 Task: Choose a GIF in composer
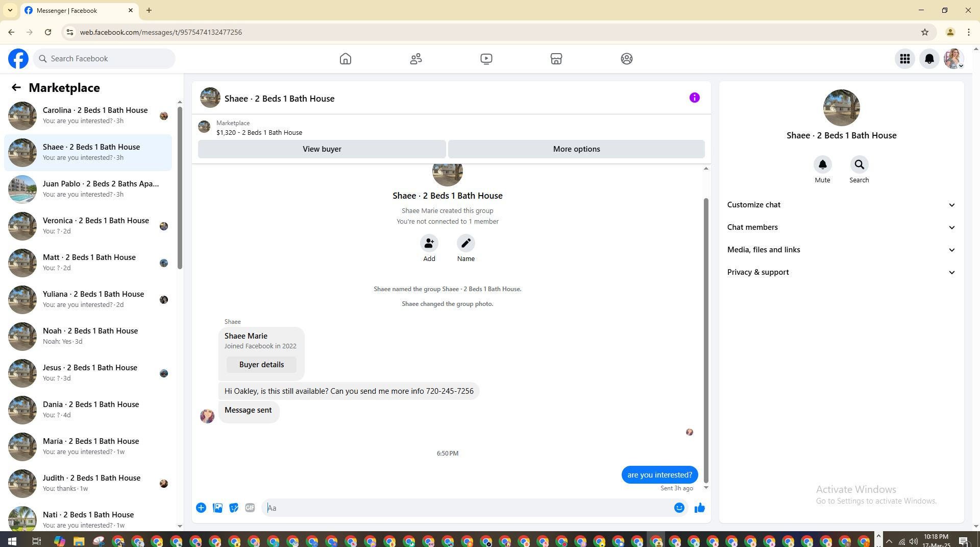click(250, 508)
